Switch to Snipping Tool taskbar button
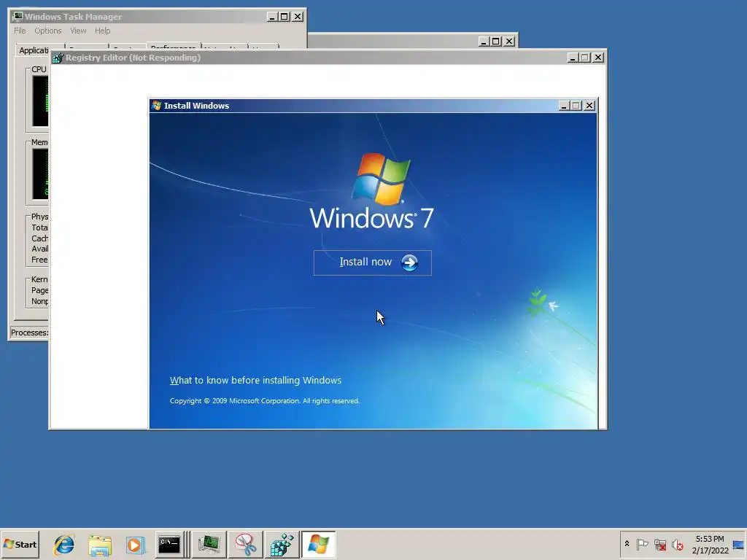Viewport: 747px width, 560px height. [x=245, y=544]
